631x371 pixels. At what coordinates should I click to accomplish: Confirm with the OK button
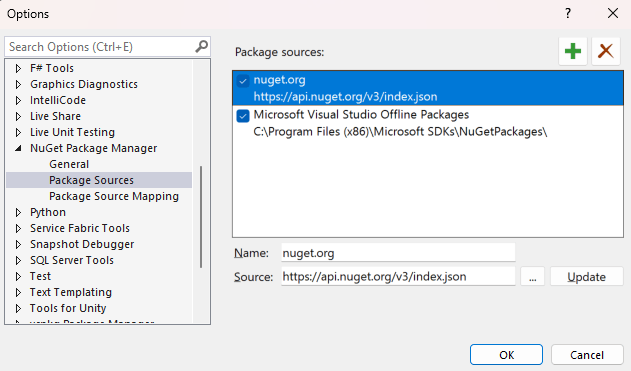(506, 355)
